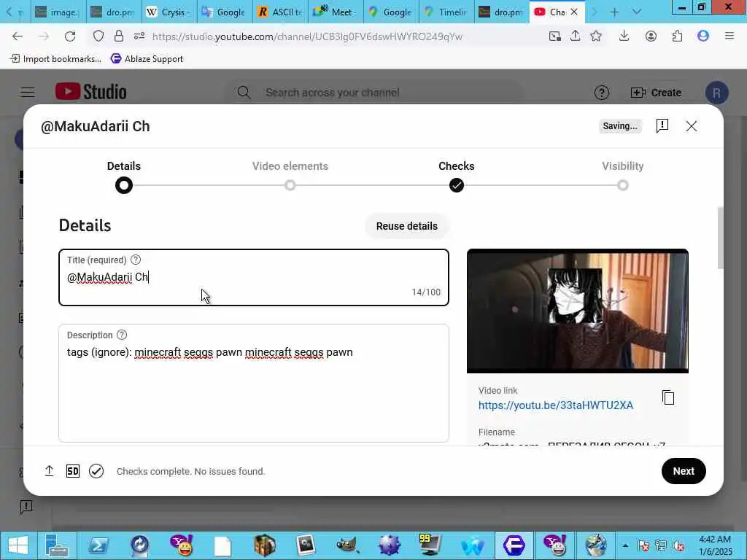Click the browser address bar URL
Screen dimensions: 747x560
[x=307, y=36]
